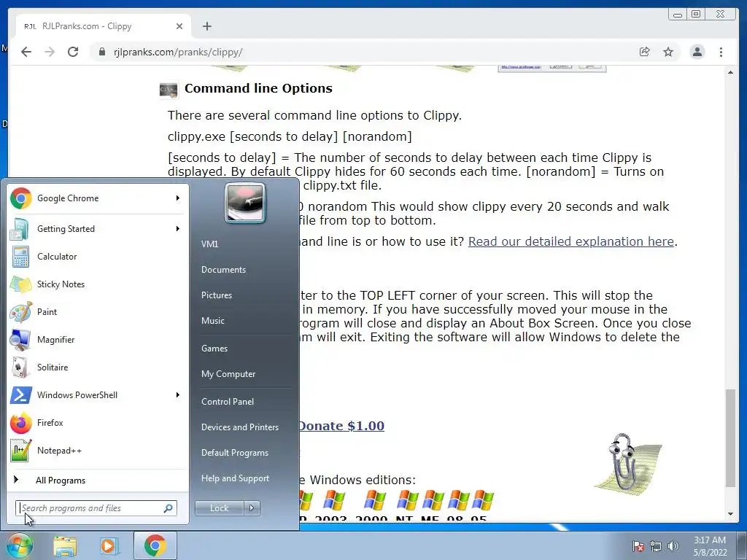
Task: Open Games from Start menu
Action: click(x=214, y=349)
